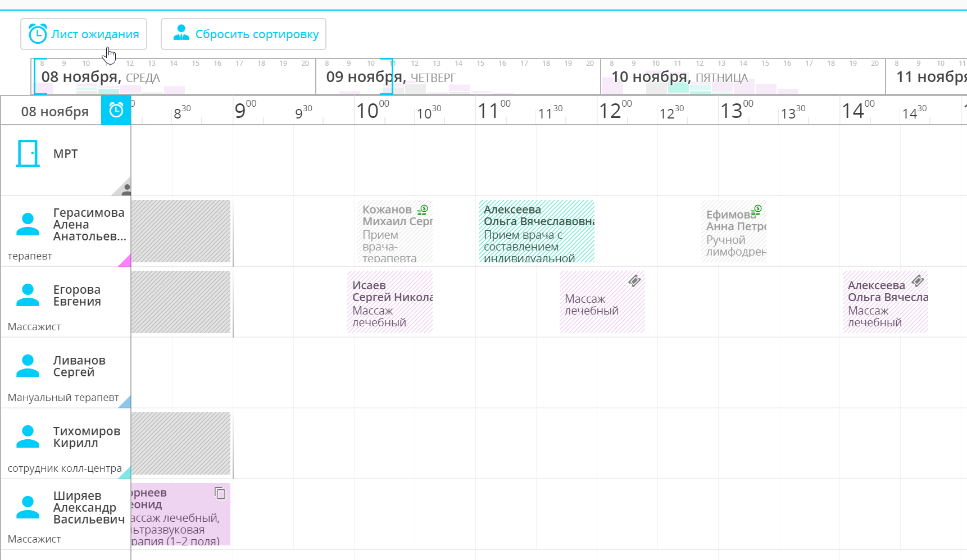Click the 13:00 time marker

pos(737,110)
